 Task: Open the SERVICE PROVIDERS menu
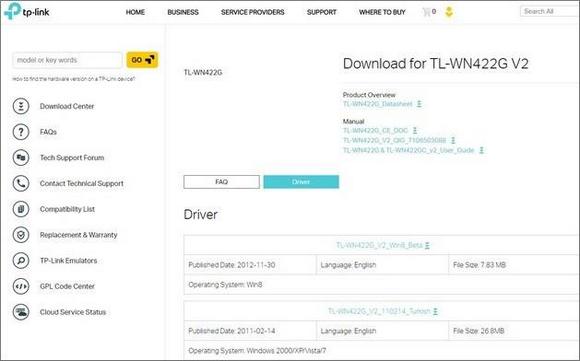(253, 12)
